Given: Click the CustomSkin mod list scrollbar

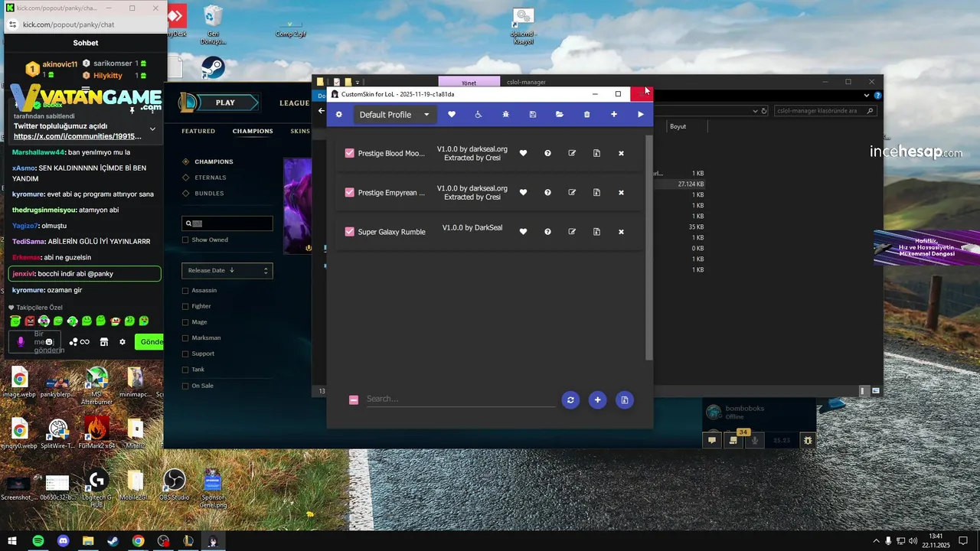Looking at the screenshot, I should (649, 246).
